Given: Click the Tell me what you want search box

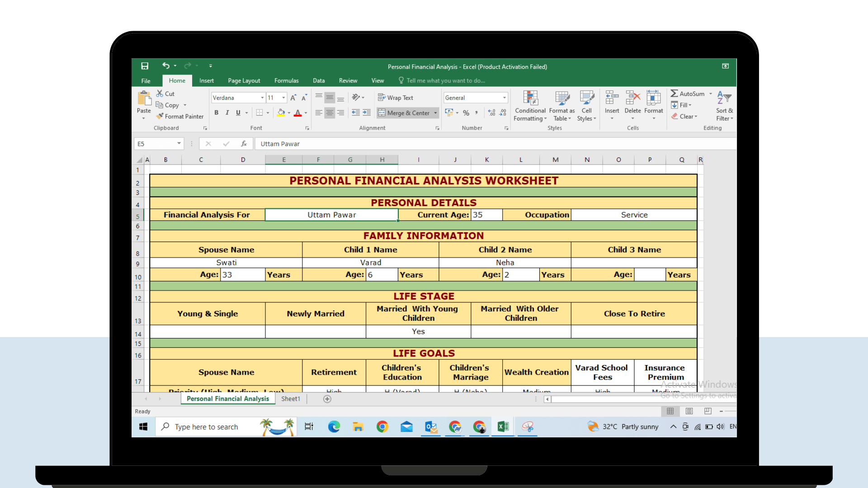Looking at the screenshot, I should (442, 80).
